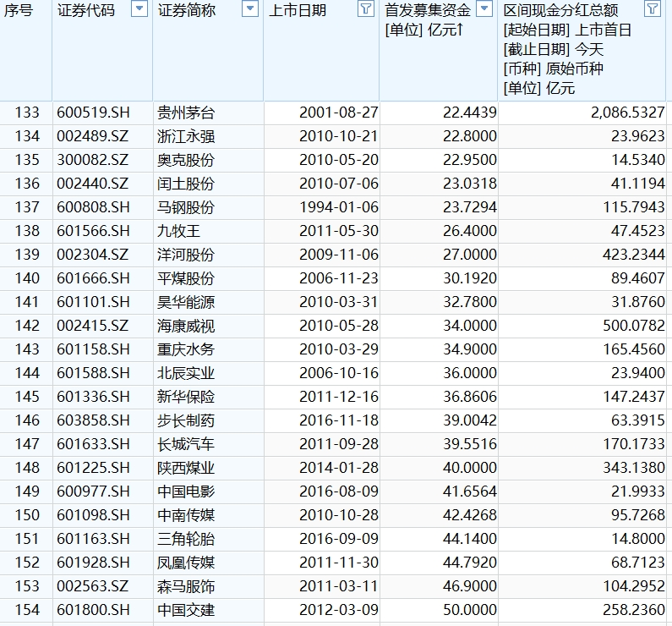Select the 贵州茅台 security name cell

point(186,113)
